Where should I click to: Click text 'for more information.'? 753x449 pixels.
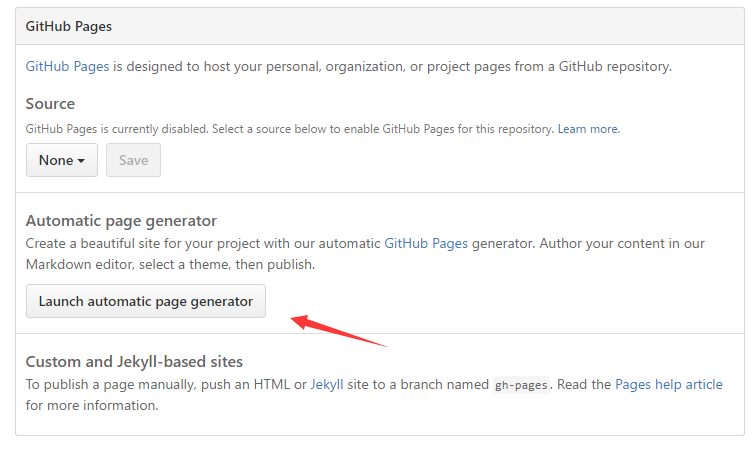[92, 405]
